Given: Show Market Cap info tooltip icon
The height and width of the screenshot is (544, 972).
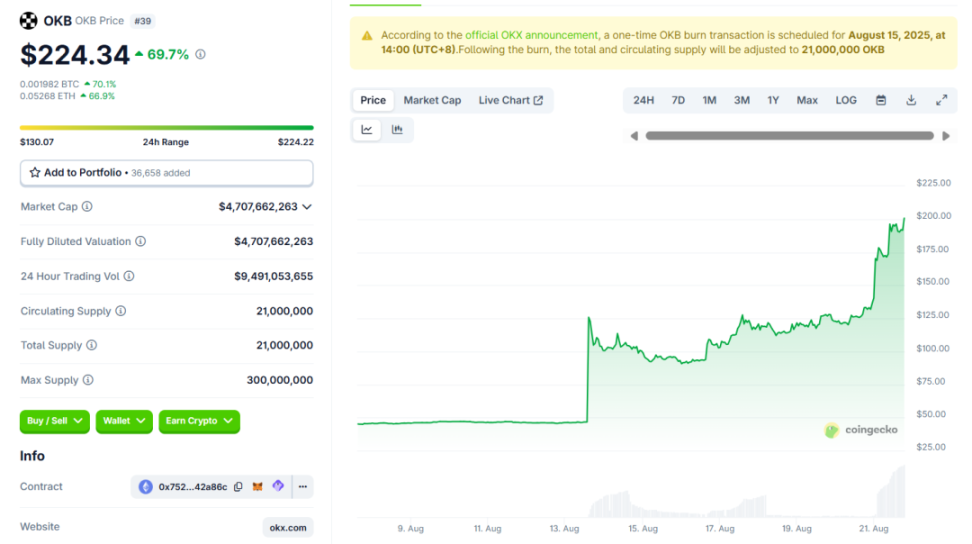Looking at the screenshot, I should pos(87,206).
